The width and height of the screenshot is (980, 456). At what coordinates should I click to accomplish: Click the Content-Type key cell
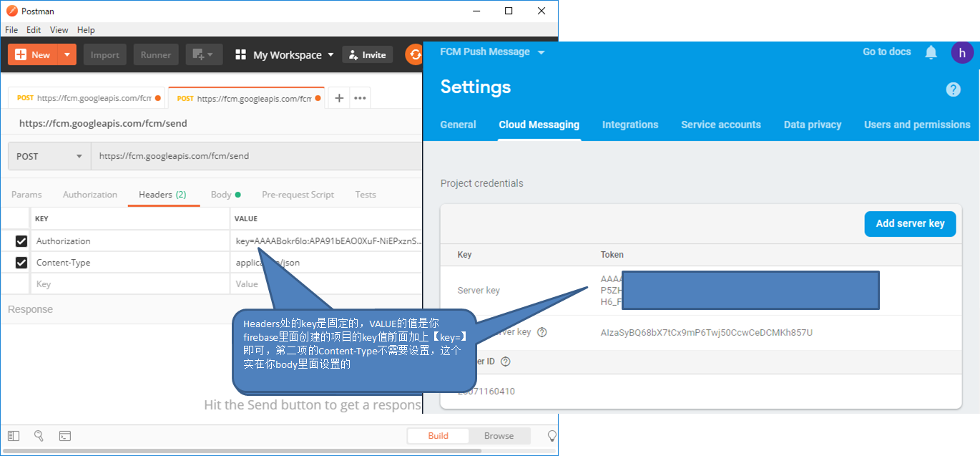coord(130,263)
